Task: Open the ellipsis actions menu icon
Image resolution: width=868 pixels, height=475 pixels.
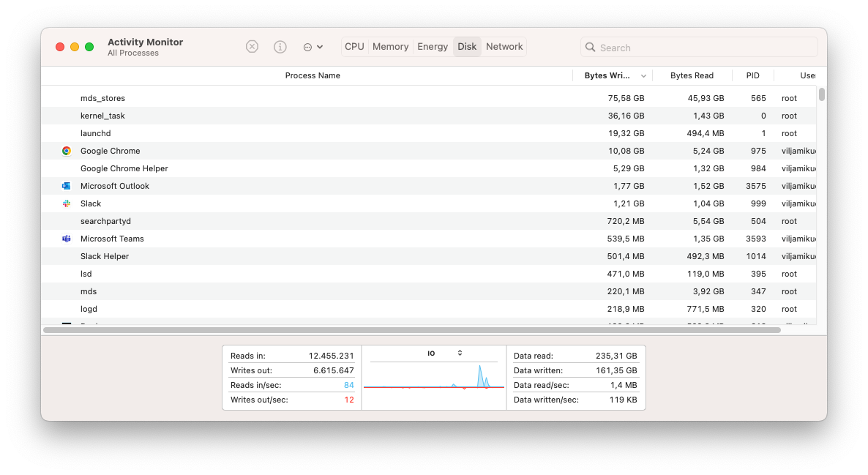Action: (x=313, y=47)
